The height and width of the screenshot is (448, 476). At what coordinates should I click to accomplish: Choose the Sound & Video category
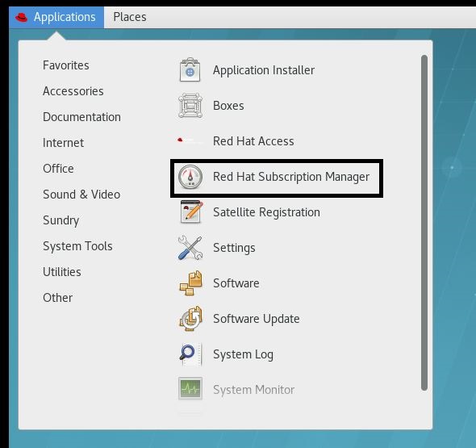point(81,195)
